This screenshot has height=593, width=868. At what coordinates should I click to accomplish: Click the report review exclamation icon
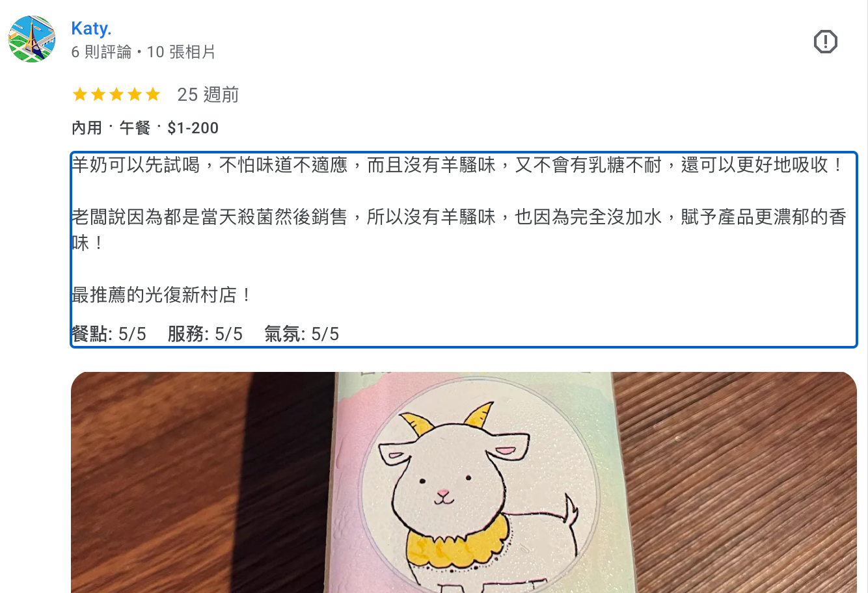825,42
